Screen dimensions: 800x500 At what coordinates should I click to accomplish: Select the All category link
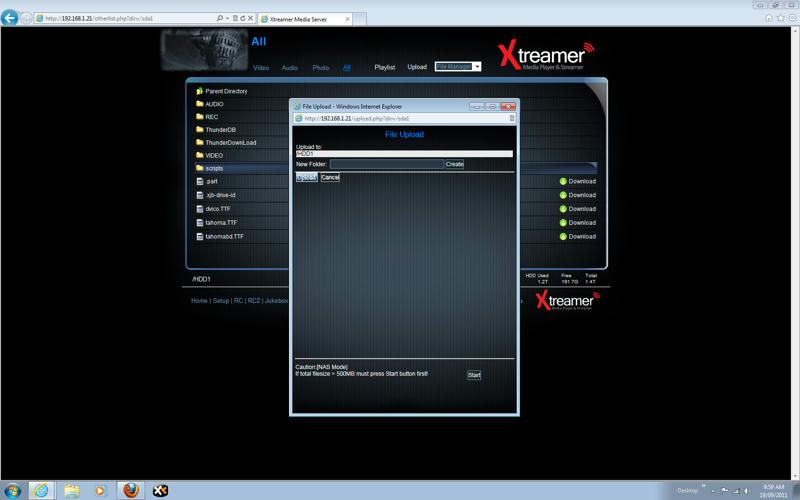[346, 67]
